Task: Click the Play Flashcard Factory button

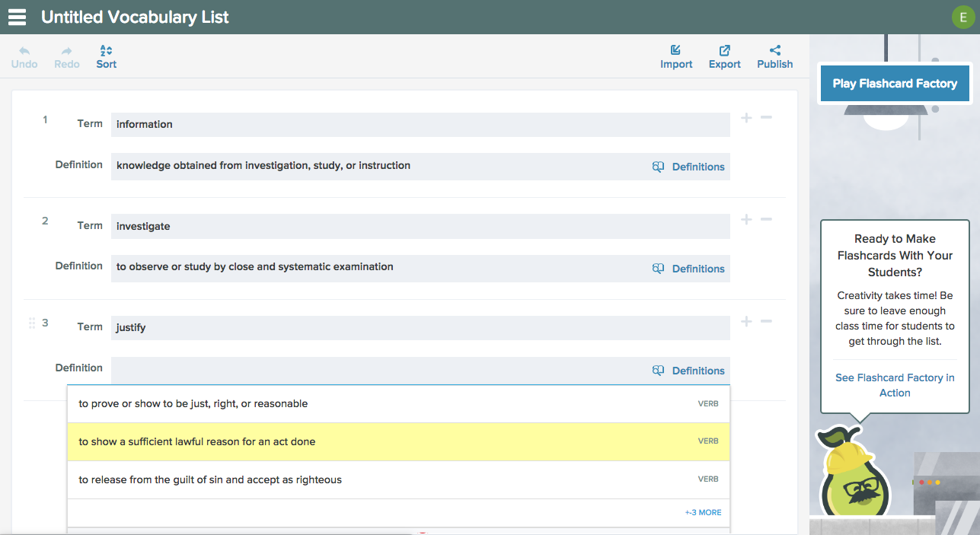Action: [x=894, y=84]
